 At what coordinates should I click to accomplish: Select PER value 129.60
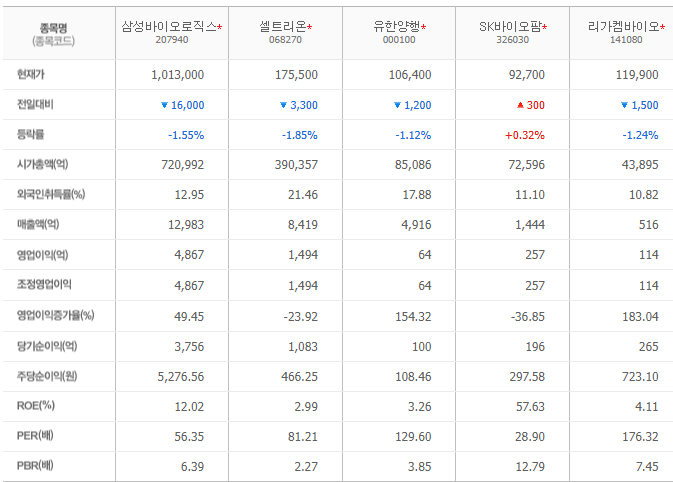[x=413, y=437]
